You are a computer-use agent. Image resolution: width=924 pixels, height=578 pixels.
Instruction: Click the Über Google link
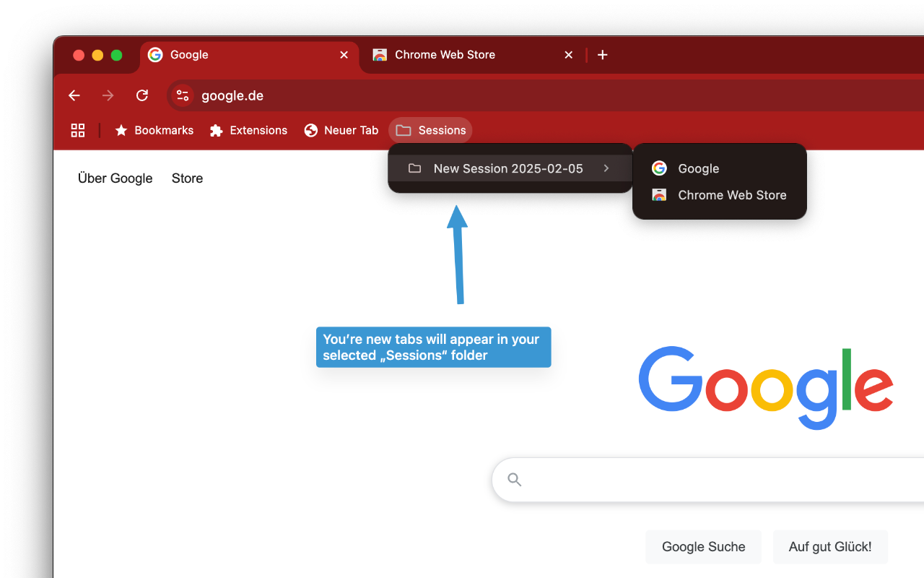(115, 178)
